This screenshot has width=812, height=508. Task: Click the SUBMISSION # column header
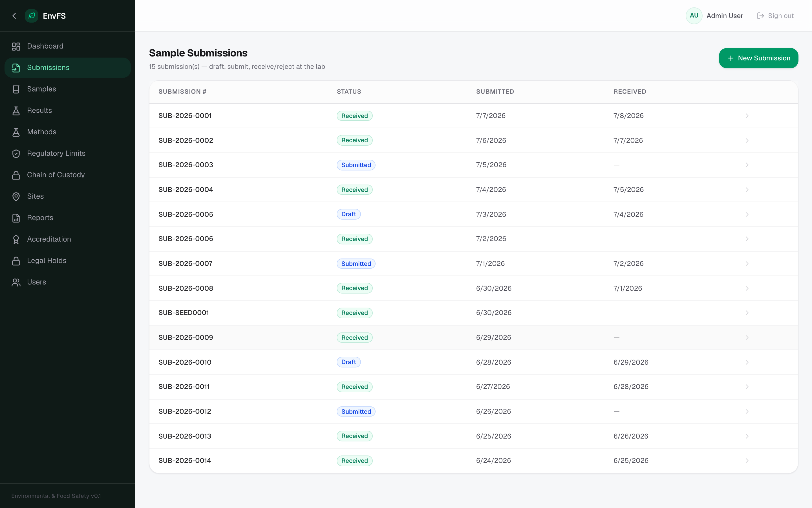[x=182, y=92]
